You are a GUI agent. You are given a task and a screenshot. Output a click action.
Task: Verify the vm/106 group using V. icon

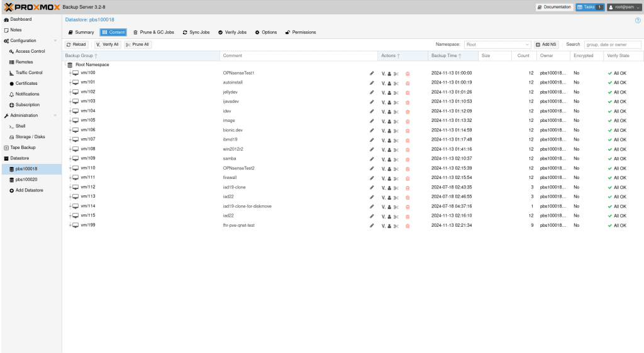pyautogui.click(x=383, y=130)
